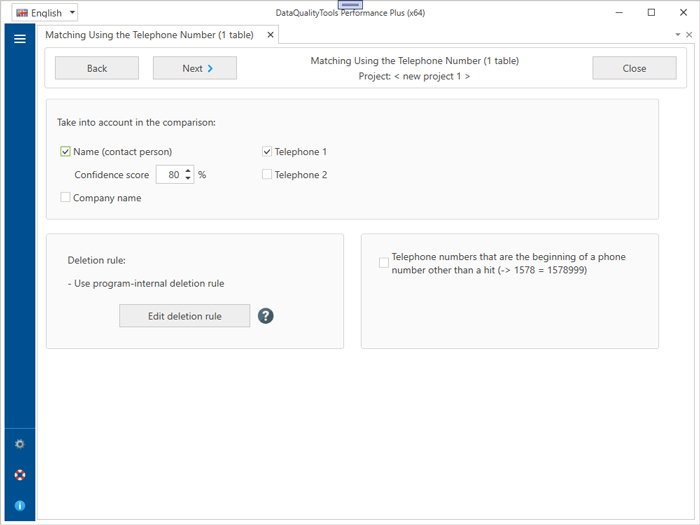This screenshot has height=525, width=700.
Task: Increase confidence score with up arrow
Action: pyautogui.click(x=188, y=171)
